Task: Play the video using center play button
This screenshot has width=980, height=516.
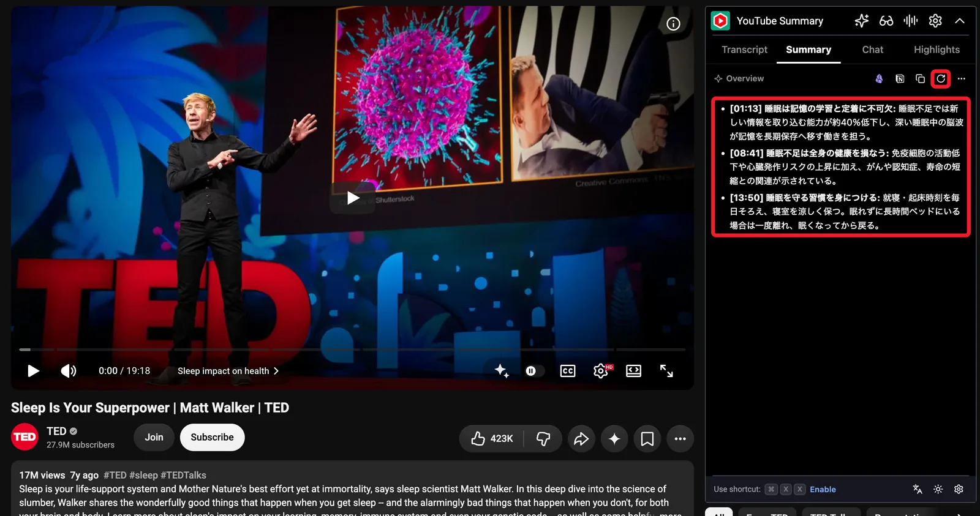Action: [353, 198]
